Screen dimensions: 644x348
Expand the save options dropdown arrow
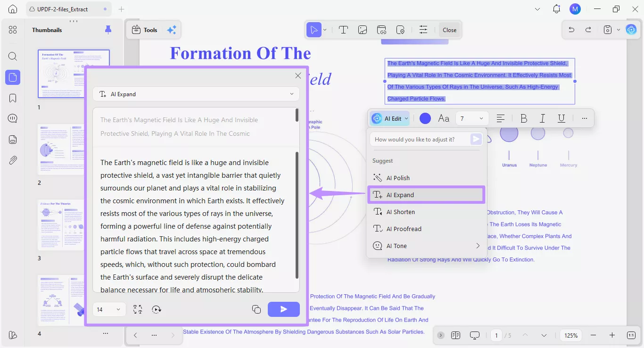click(618, 30)
